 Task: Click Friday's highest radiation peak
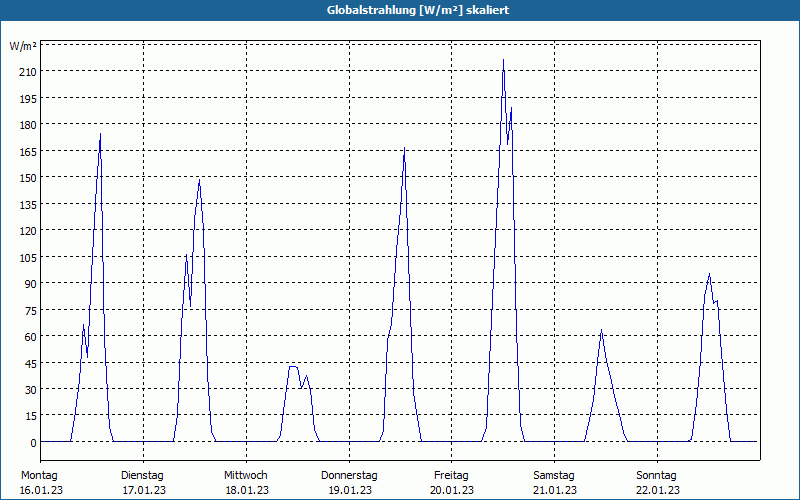[x=504, y=60]
